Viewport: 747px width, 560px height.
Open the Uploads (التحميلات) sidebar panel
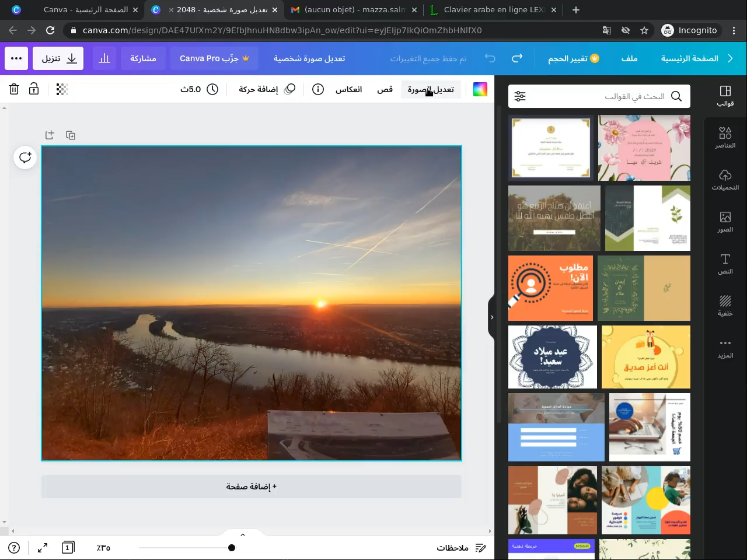(x=725, y=180)
